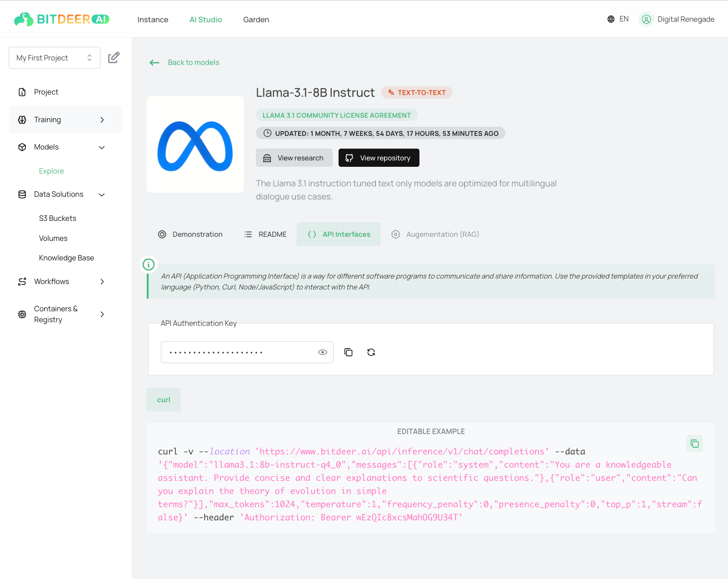Click the Llama 3.1 Community License badge
Image resolution: width=728 pixels, height=579 pixels.
point(337,115)
